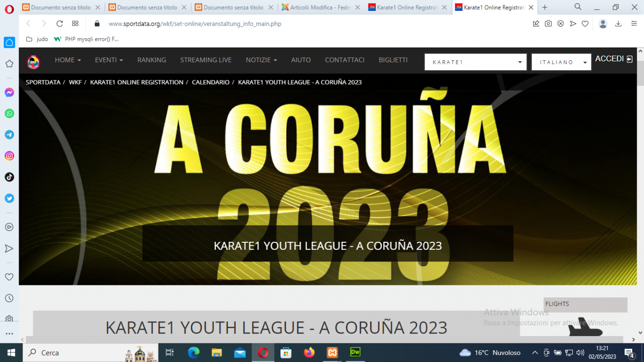Open Twitter in the sidebar
The image size is (644, 362).
pos(9,198)
